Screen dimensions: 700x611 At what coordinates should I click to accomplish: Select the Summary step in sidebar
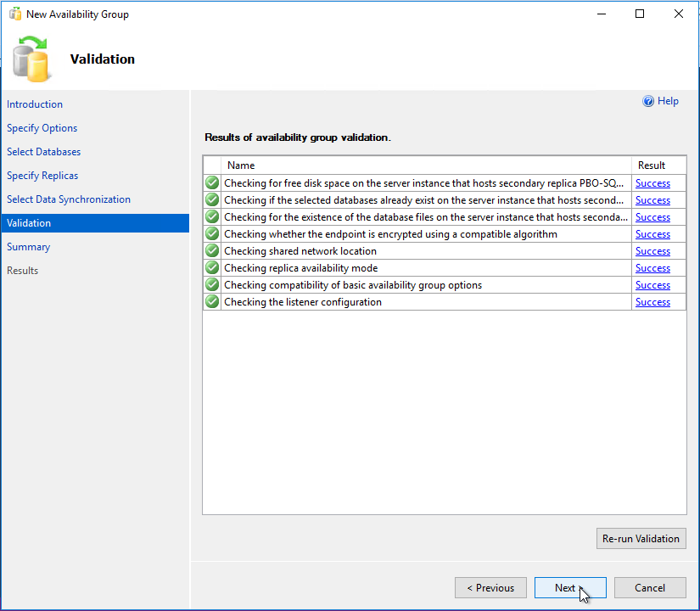tap(29, 247)
